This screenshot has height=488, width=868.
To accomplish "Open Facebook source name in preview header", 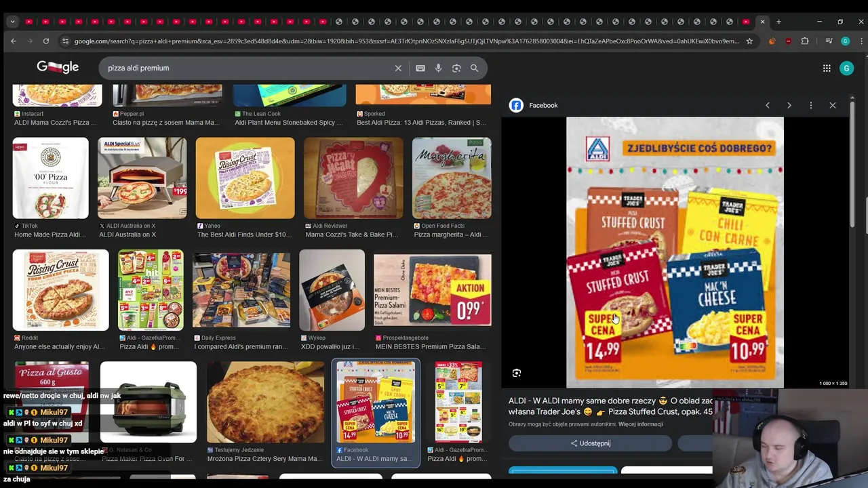I will tap(543, 105).
